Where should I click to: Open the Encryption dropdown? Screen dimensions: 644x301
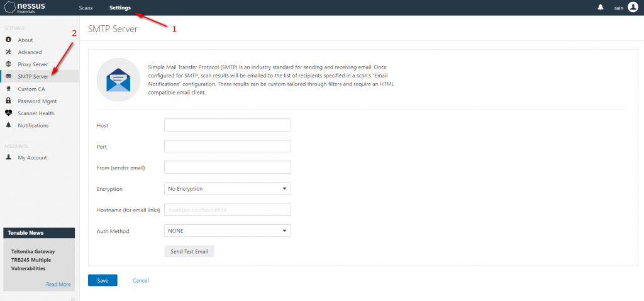click(x=228, y=189)
